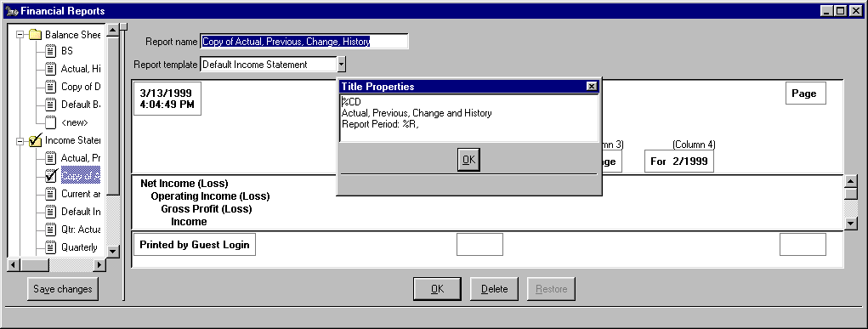This screenshot has width=868, height=329.
Task: Click the 'Default In' report icon
Action: (x=51, y=211)
